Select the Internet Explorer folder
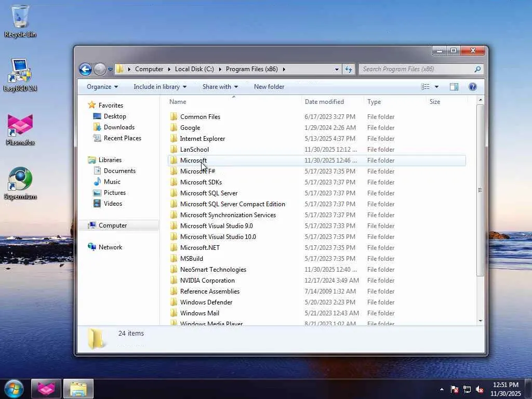 click(x=202, y=138)
